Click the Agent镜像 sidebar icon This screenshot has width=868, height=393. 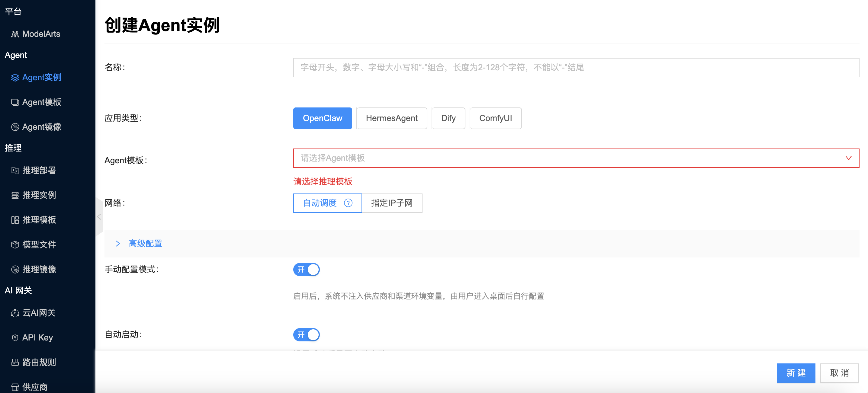15,127
